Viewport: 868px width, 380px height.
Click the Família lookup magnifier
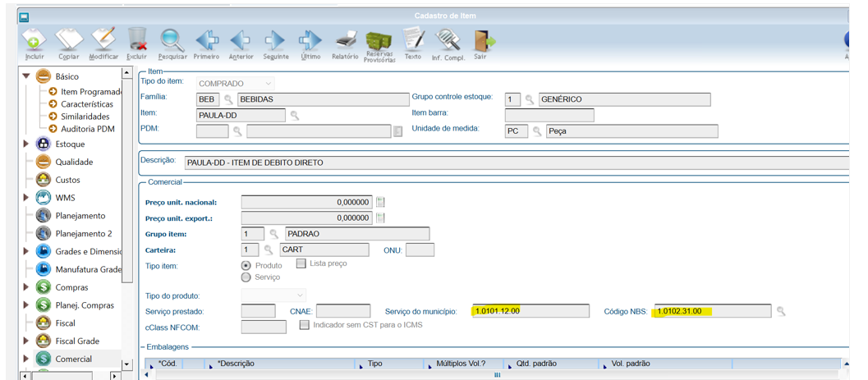pos(228,99)
